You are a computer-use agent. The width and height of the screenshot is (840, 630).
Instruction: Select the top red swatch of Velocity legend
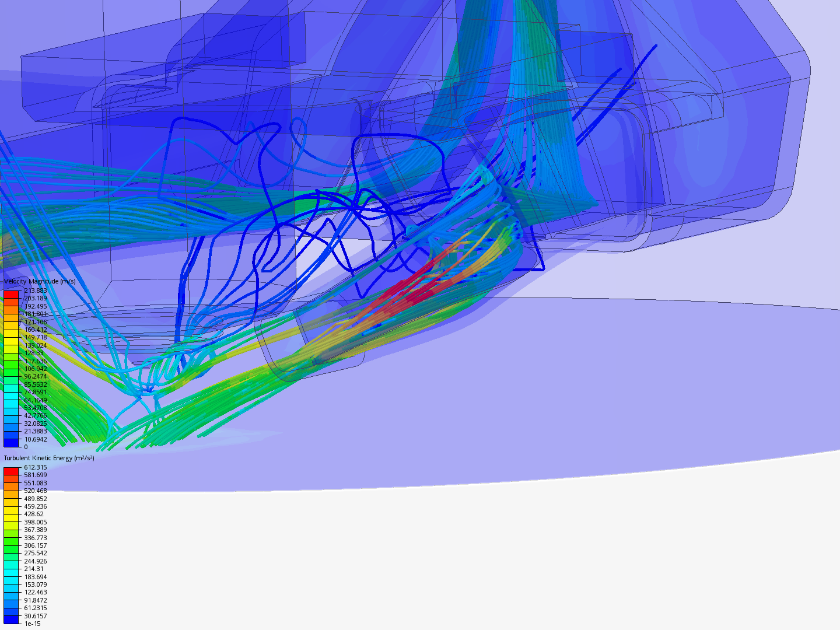point(11,295)
